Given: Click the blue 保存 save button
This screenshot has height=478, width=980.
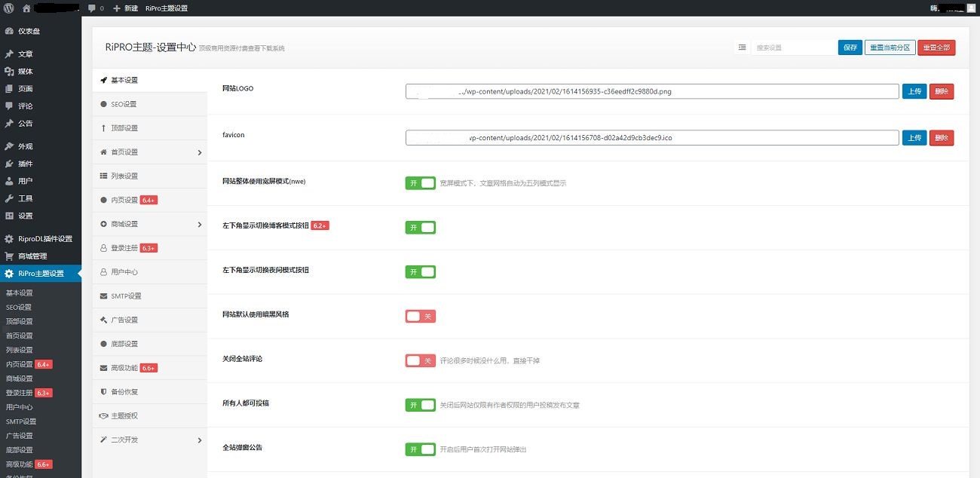Looking at the screenshot, I should point(850,47).
